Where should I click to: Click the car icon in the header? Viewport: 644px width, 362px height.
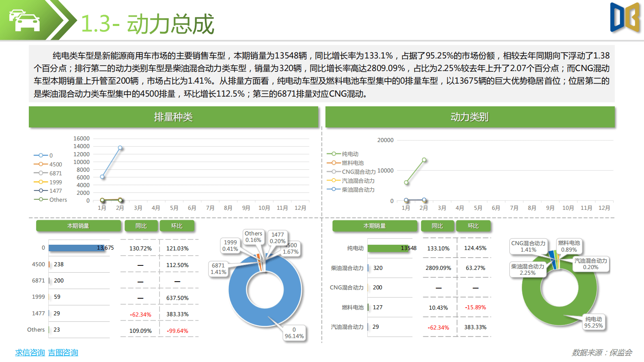tap(24, 20)
